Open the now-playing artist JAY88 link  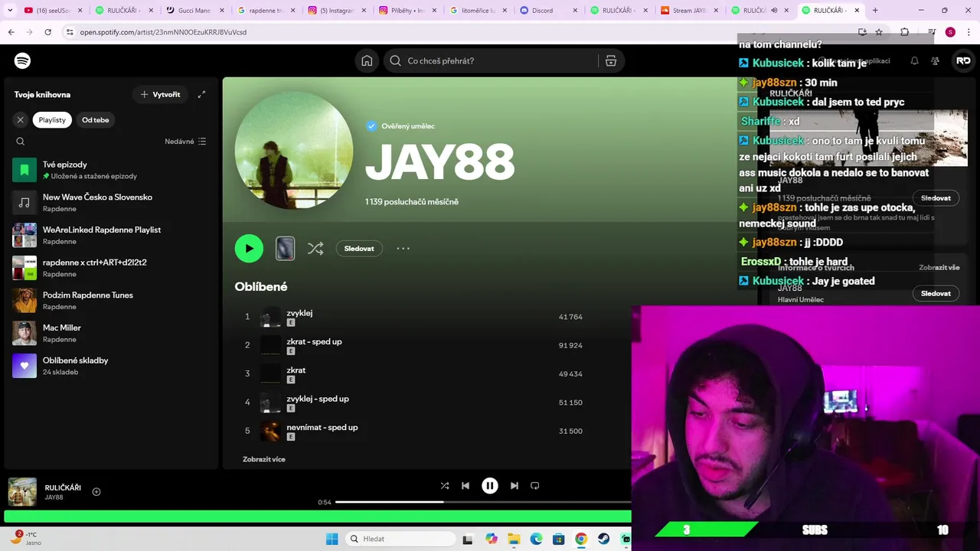[x=54, y=497]
